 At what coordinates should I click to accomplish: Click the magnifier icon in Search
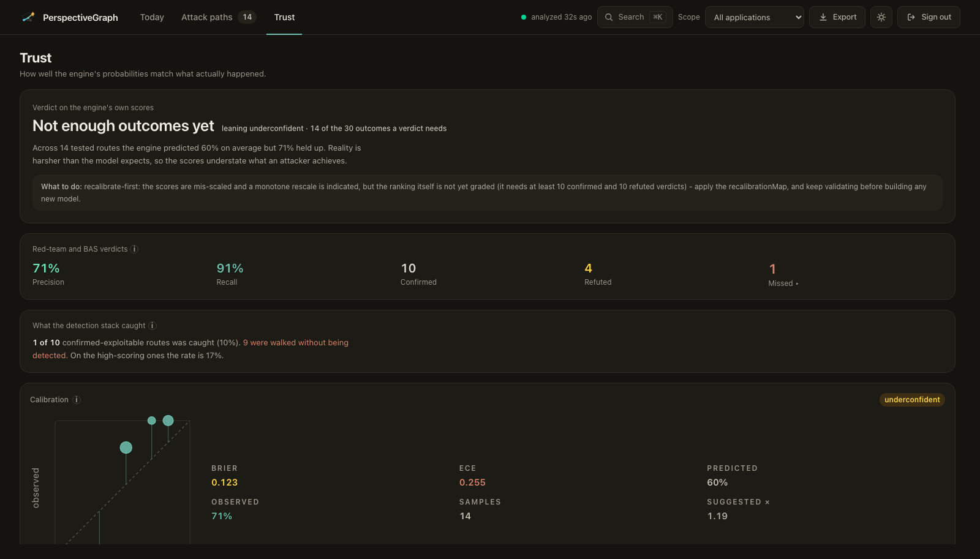pyautogui.click(x=609, y=17)
